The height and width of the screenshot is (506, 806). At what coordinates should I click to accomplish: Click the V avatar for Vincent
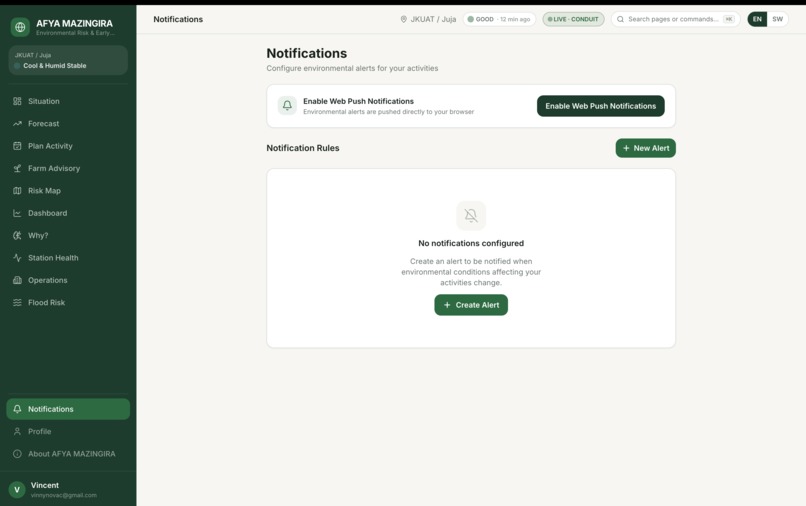[17, 490]
